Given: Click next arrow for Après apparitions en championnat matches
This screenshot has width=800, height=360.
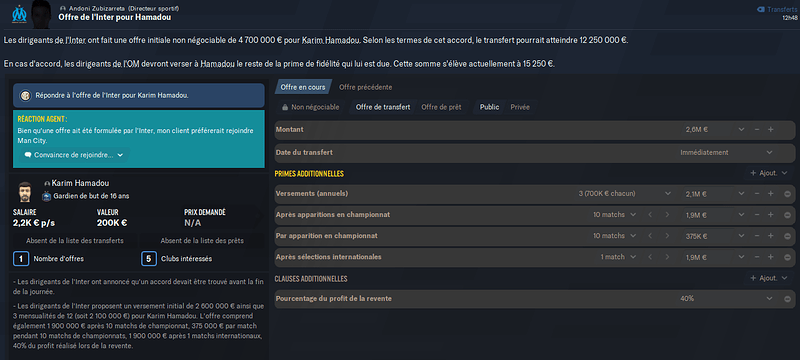Looking at the screenshot, I should pyautogui.click(x=666, y=215).
